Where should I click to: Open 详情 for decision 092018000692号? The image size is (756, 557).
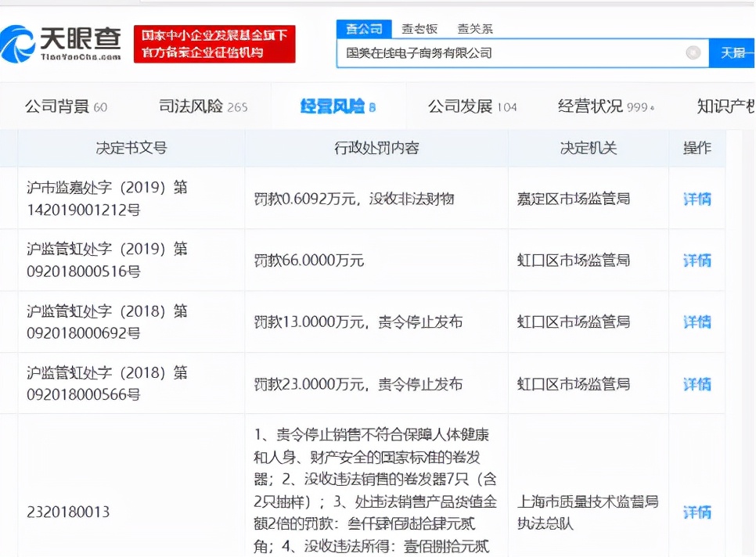click(x=696, y=322)
